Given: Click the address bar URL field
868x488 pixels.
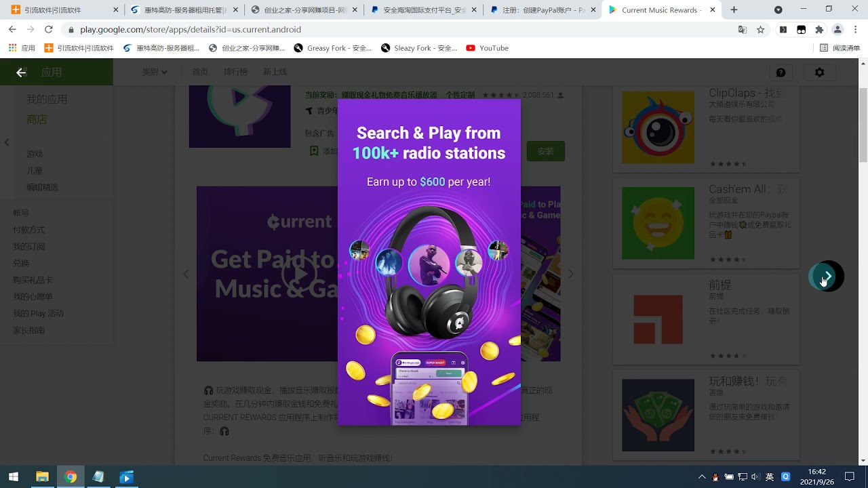Looking at the screenshot, I should 399,30.
